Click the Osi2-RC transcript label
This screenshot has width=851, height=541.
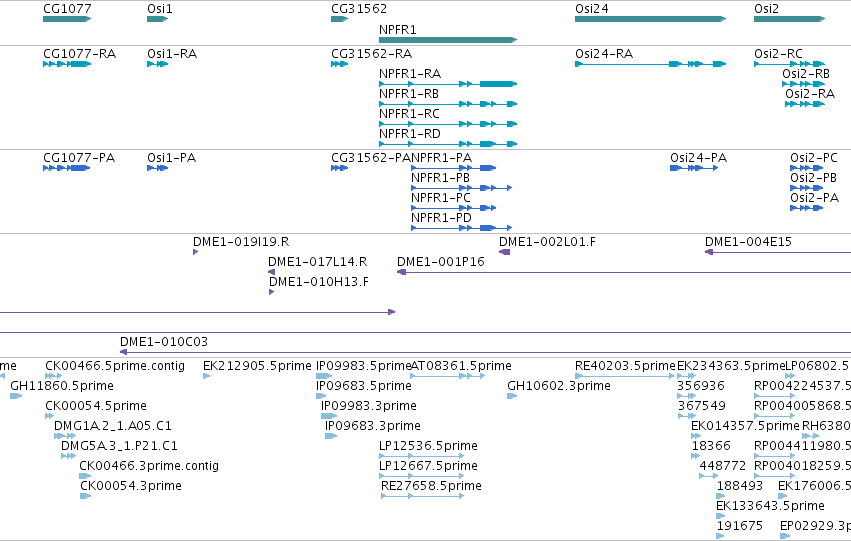[778, 54]
